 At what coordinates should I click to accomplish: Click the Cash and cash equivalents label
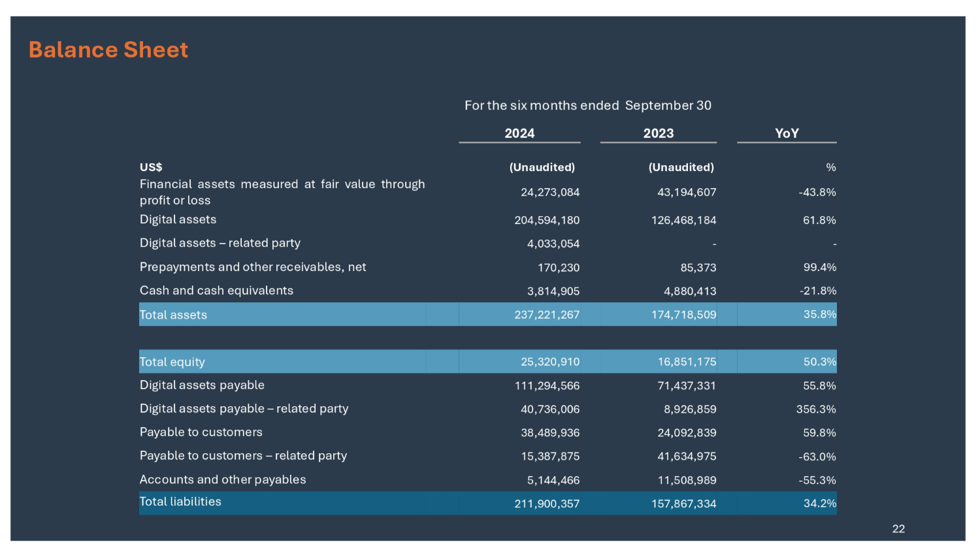coord(216,291)
